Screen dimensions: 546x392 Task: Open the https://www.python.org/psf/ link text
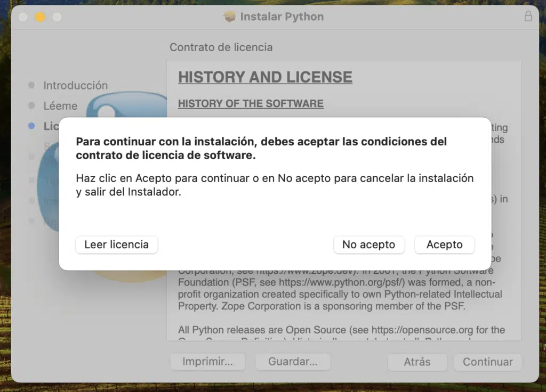342,282
